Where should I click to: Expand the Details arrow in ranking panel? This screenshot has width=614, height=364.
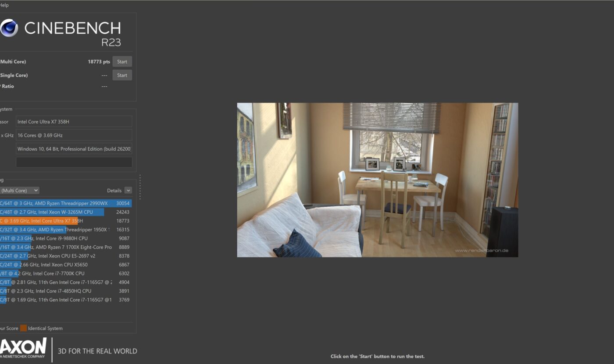(x=128, y=191)
